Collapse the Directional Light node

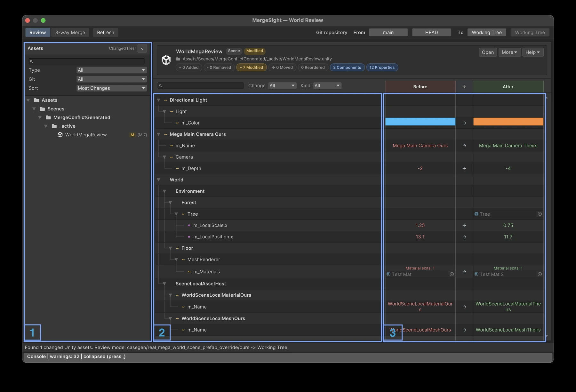pyautogui.click(x=158, y=100)
